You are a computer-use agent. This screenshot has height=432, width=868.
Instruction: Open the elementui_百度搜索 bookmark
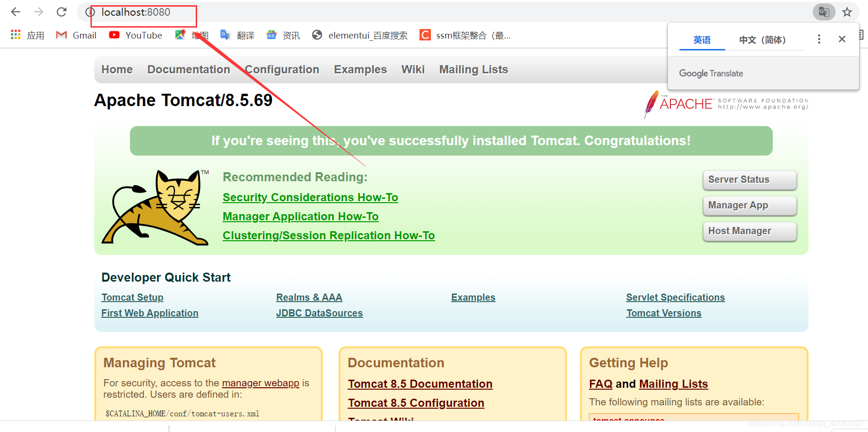point(360,35)
